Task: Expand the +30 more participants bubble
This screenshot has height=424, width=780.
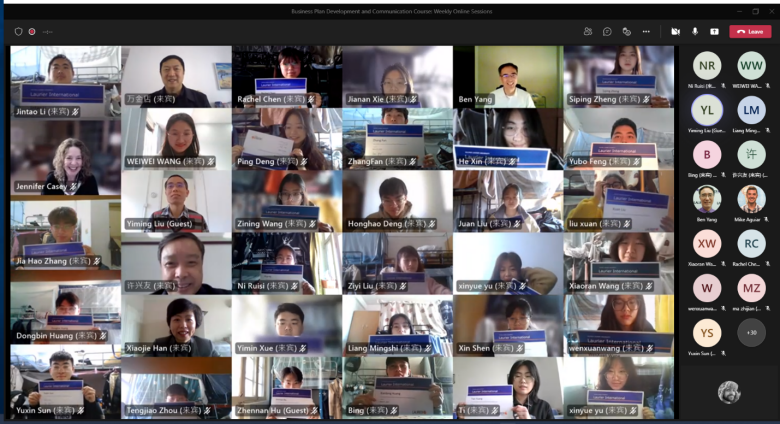Action: click(751, 332)
